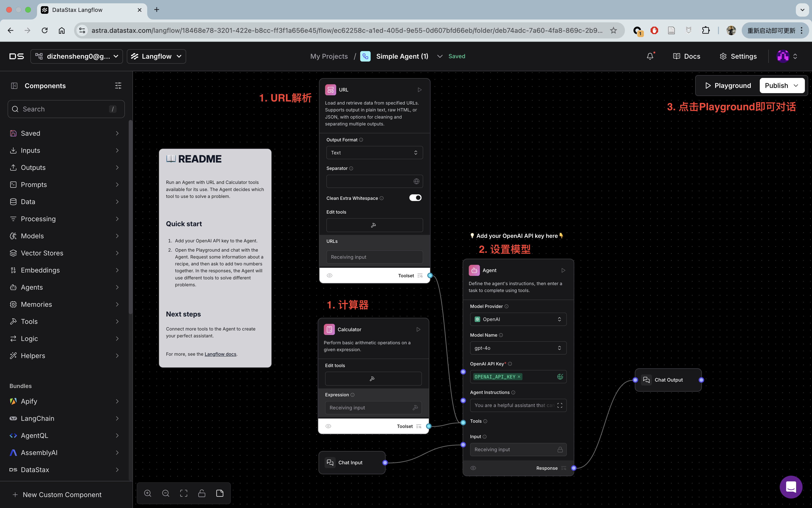The width and height of the screenshot is (812, 508).
Task: Click Calculator Edit tools button
Action: [x=373, y=379]
